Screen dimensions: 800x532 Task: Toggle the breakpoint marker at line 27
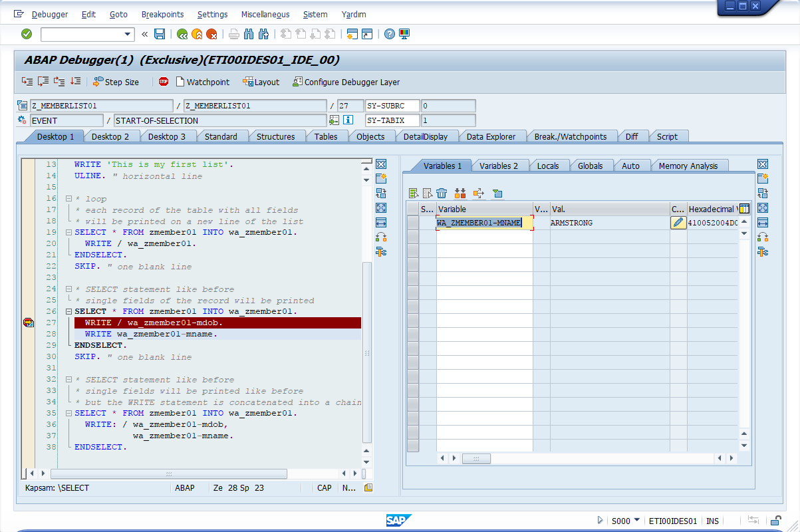point(28,323)
